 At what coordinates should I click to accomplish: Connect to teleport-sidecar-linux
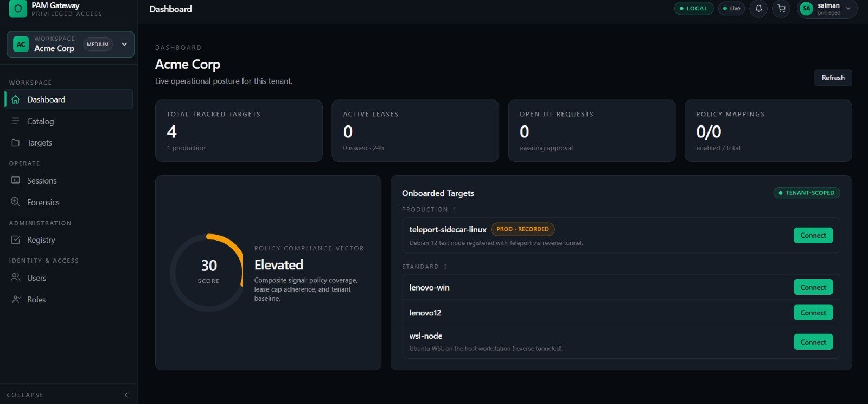[813, 235]
